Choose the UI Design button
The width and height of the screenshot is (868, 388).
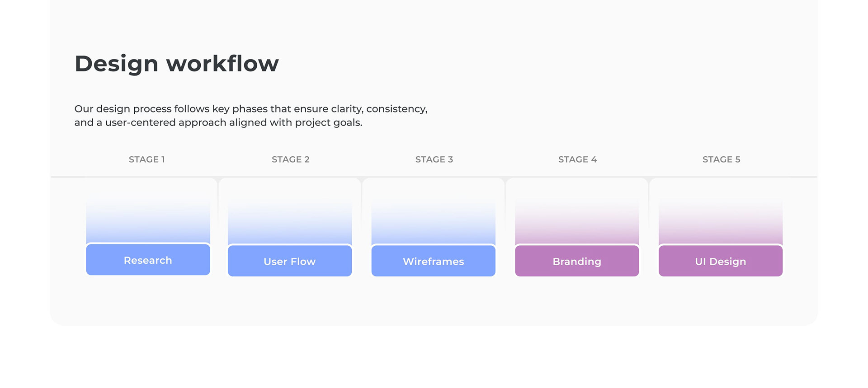pos(720,261)
